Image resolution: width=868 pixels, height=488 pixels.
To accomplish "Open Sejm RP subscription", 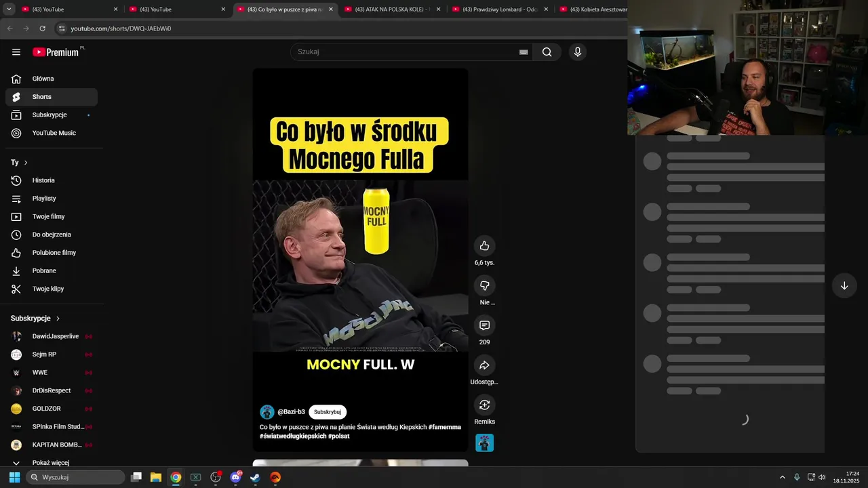I will [x=52, y=354].
